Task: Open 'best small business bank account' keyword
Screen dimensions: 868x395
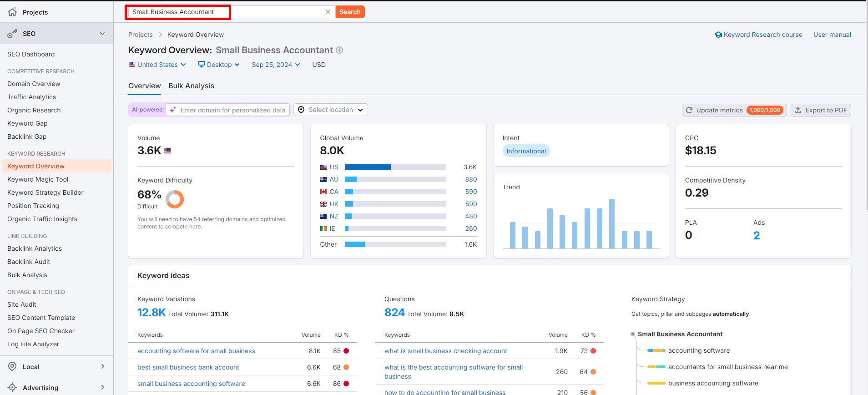Action: 188,367
